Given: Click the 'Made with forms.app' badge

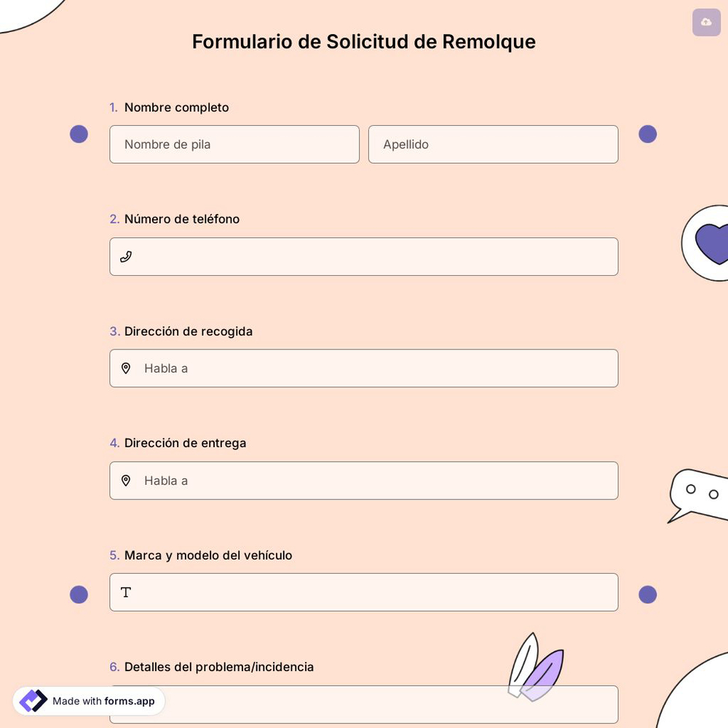Looking at the screenshot, I should tap(87, 700).
